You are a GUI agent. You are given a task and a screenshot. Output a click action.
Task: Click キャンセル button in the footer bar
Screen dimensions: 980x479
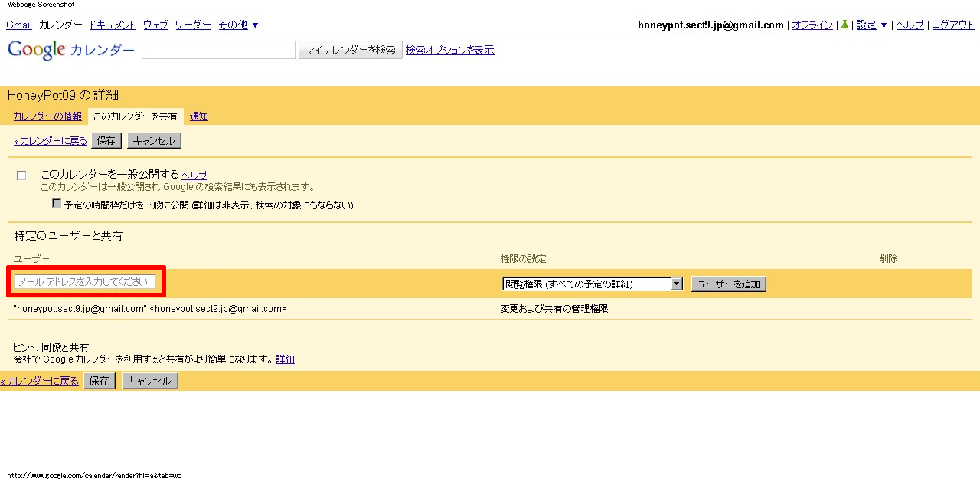coord(150,381)
